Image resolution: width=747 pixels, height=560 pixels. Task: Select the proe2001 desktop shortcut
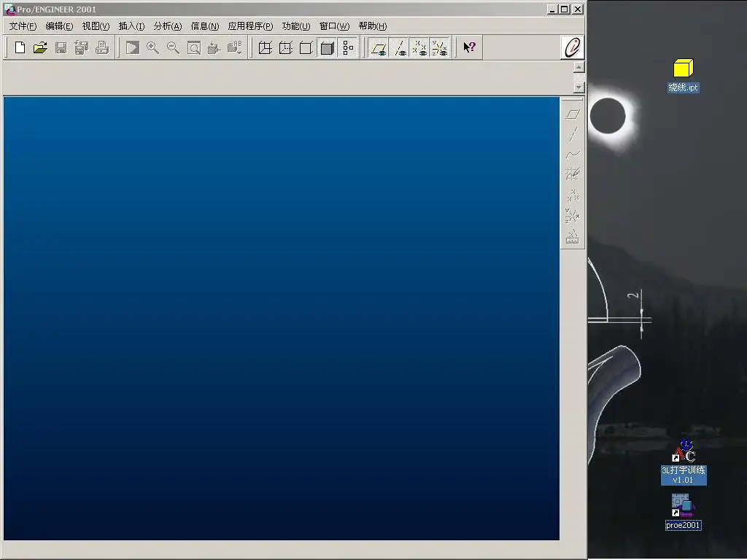tap(683, 510)
